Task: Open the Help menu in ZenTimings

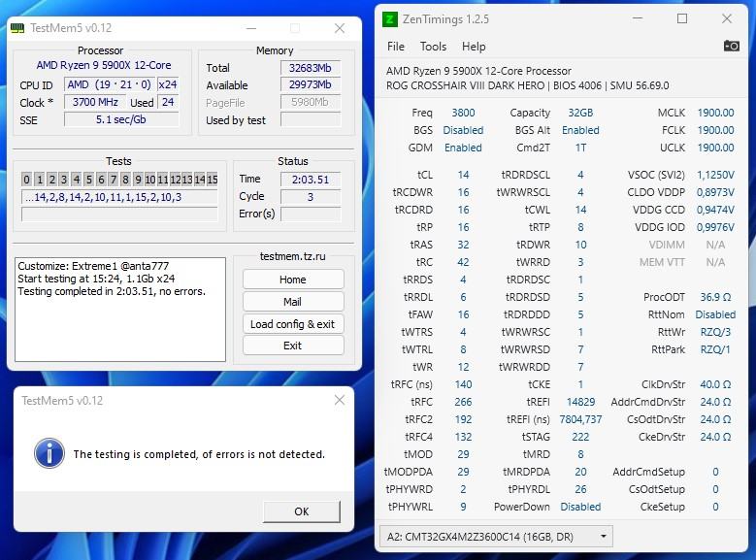Action: tap(474, 47)
